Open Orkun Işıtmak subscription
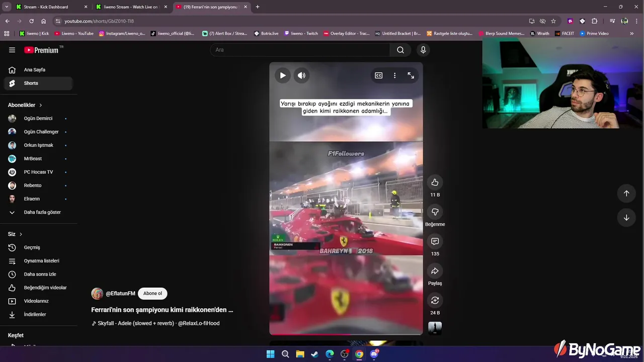Image resolution: width=644 pixels, height=362 pixels. [38, 145]
